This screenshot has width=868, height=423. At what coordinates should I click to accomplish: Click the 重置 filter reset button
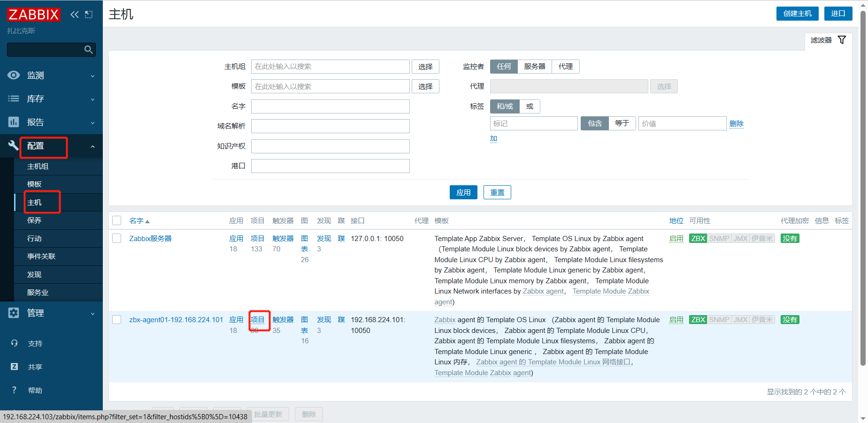497,192
